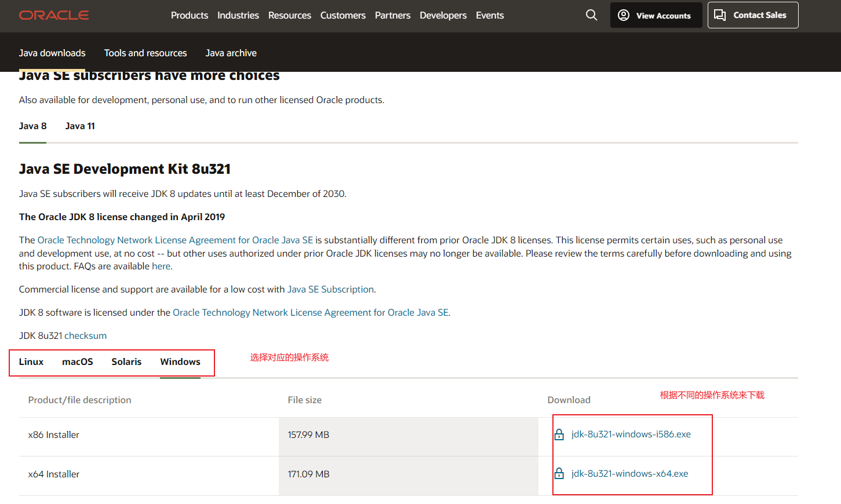The image size is (841, 504).
Task: Open the Developers menu
Action: pyautogui.click(x=443, y=15)
